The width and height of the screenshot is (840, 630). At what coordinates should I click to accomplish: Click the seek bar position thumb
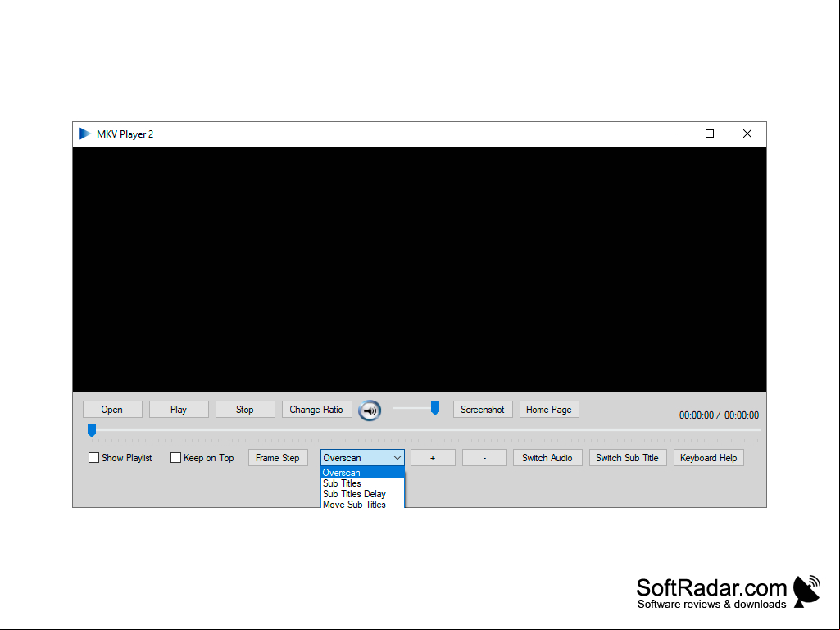tap(92, 429)
